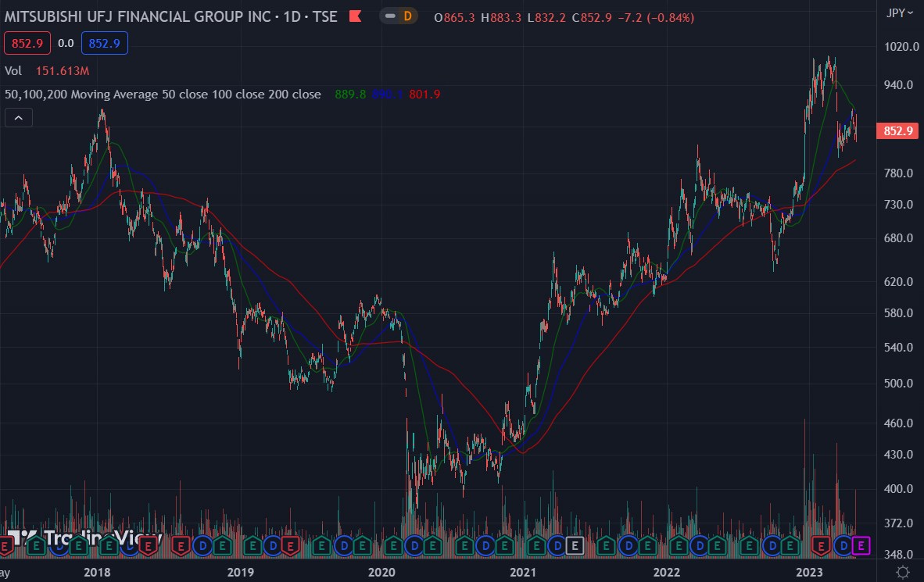Click the second blue dividend D marker of 2022
This screenshot has width=924, height=582.
click(x=772, y=546)
